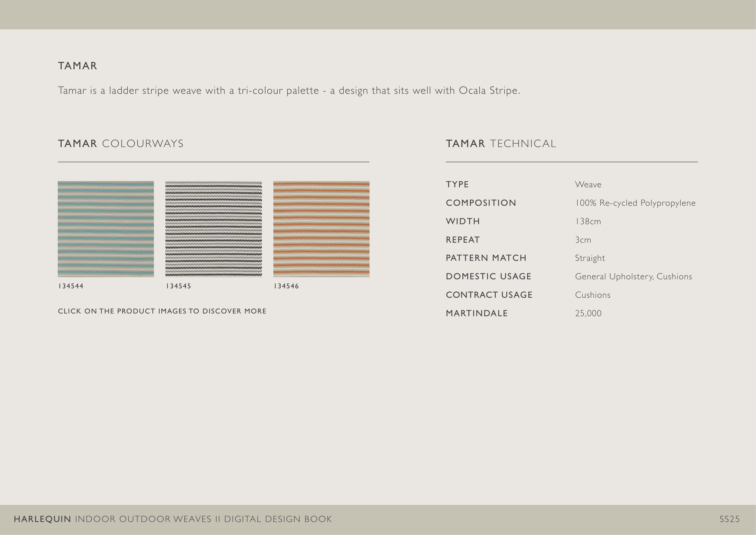This screenshot has height=535, width=756.
Task: Click the colour code 134545 label
Action: pyautogui.click(x=178, y=286)
